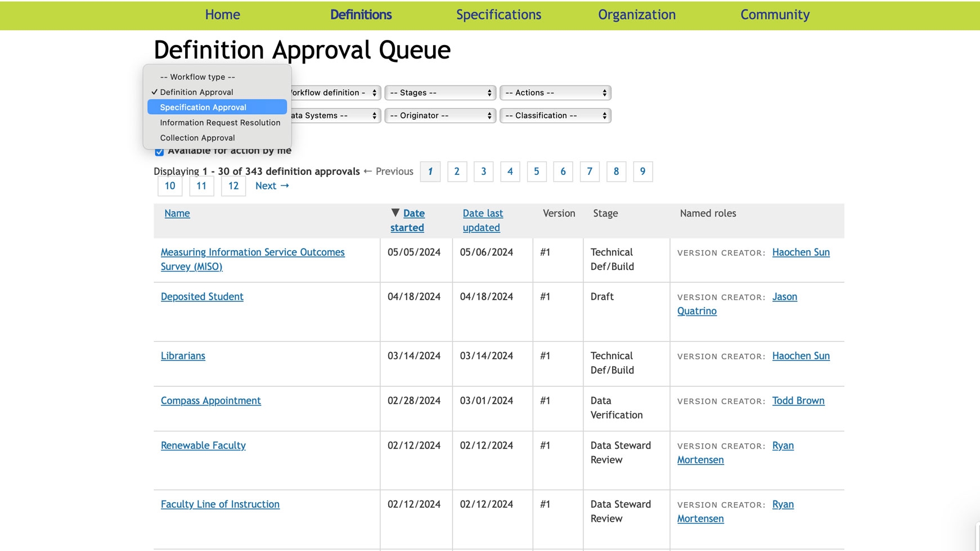Screen dimensions: 980x551
Task: Open the Librarians definition
Action: [x=183, y=355]
